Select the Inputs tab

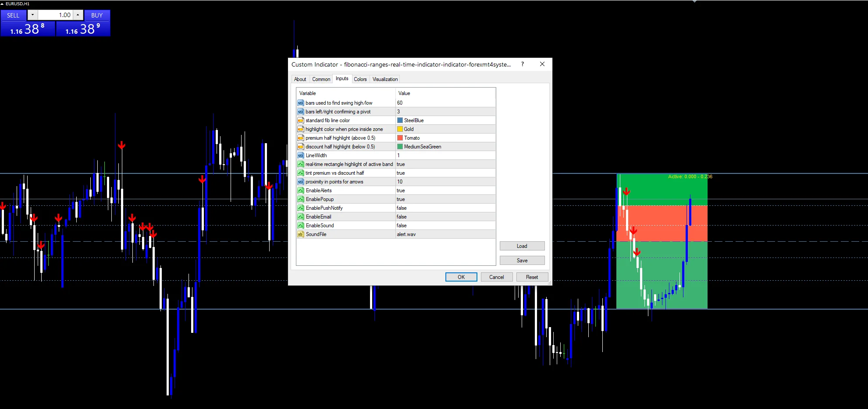(x=342, y=79)
